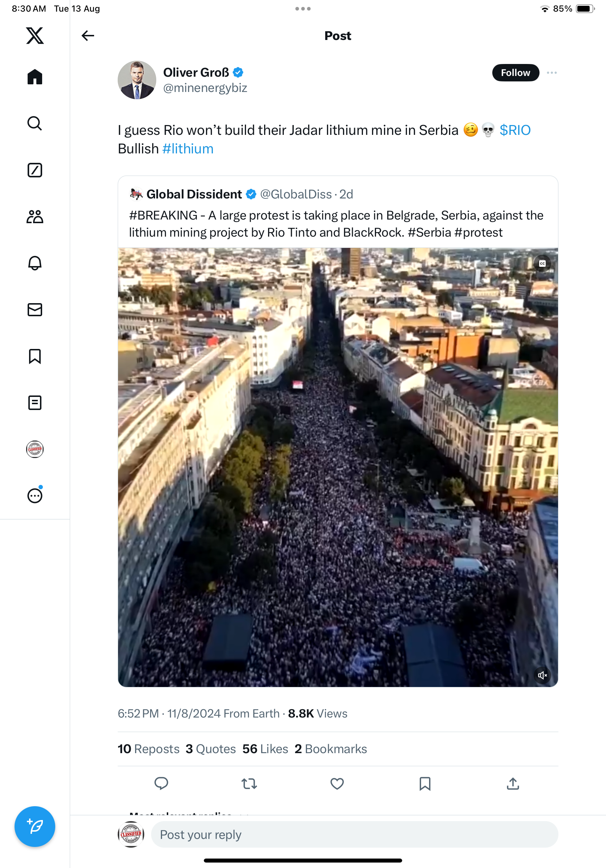Like the post with heart icon
This screenshot has height=868, width=606.
[x=337, y=784]
